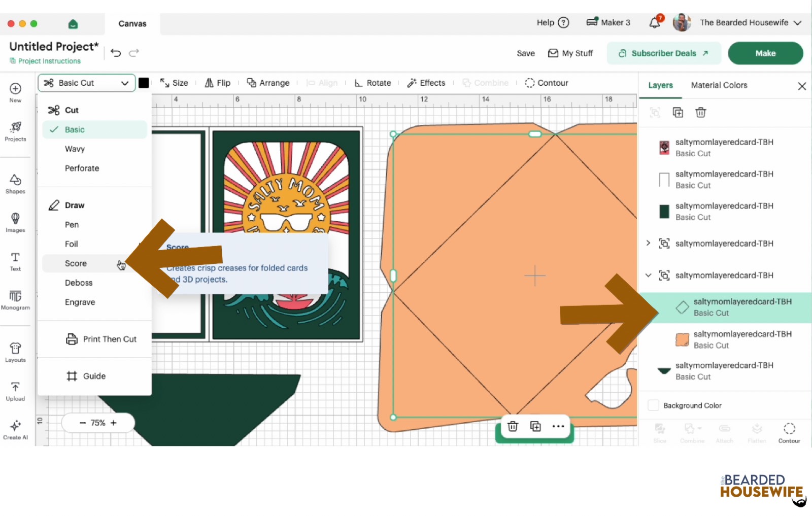Open the Flip toolbar option

[x=217, y=83]
